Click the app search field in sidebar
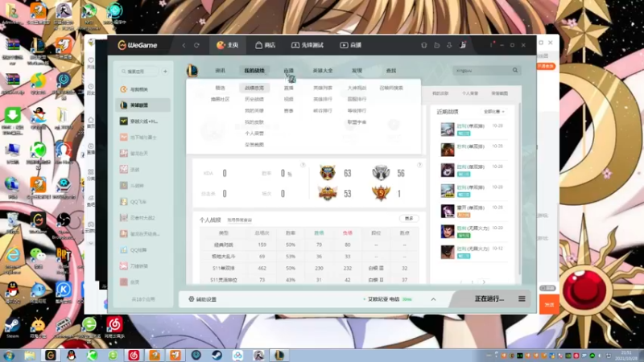 tap(138, 72)
